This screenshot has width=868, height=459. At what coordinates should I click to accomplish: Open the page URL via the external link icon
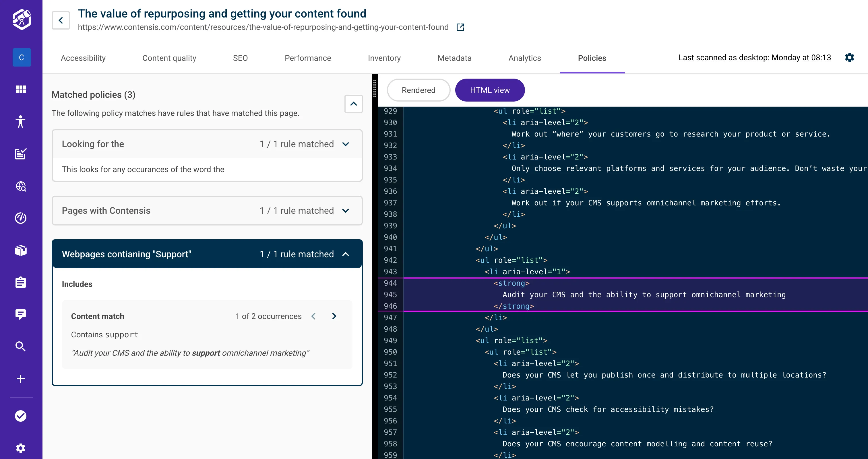point(460,27)
